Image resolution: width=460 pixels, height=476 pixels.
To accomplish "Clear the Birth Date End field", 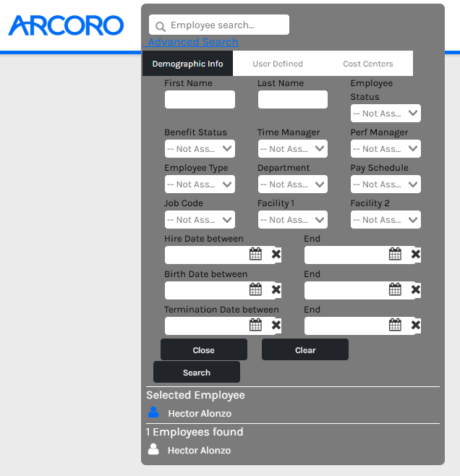I will (x=416, y=289).
